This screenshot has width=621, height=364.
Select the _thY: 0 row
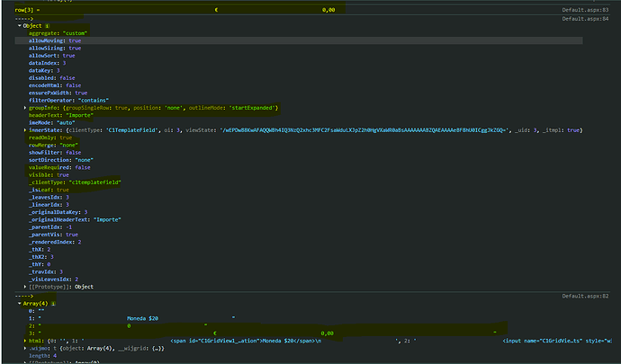[x=40, y=265]
